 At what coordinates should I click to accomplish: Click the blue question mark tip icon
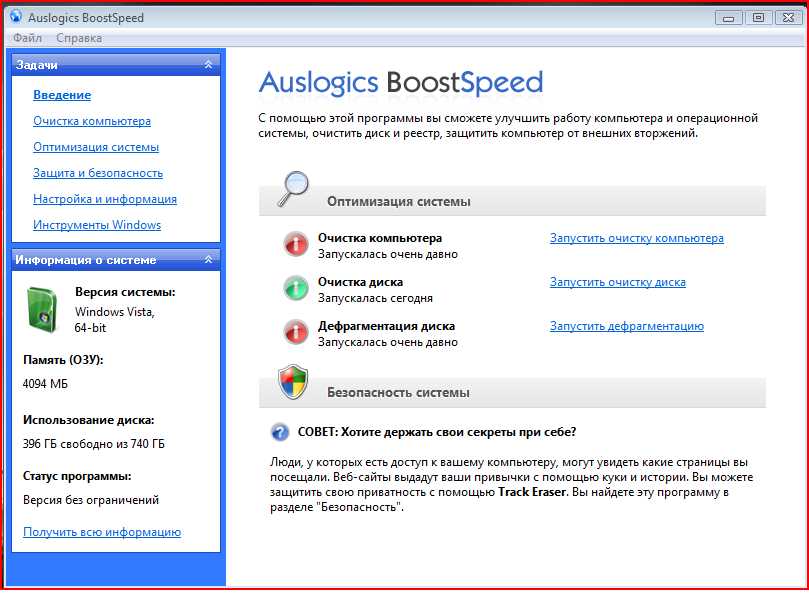(280, 432)
